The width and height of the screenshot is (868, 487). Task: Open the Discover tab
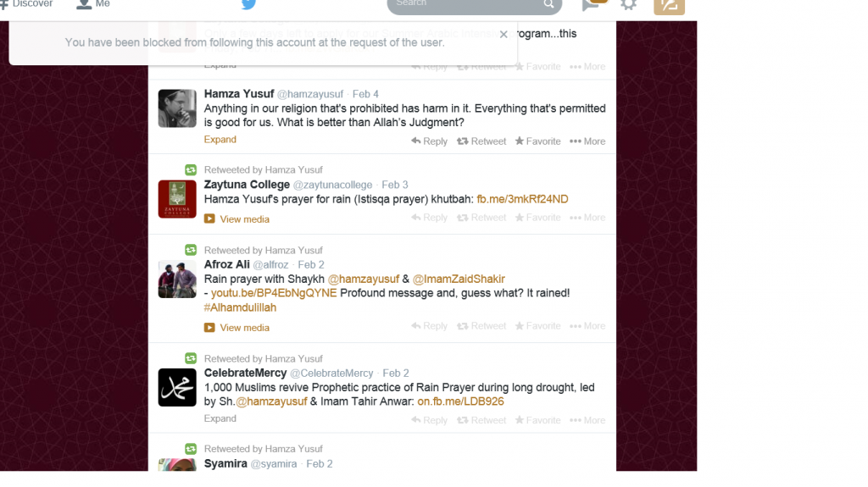point(27,4)
